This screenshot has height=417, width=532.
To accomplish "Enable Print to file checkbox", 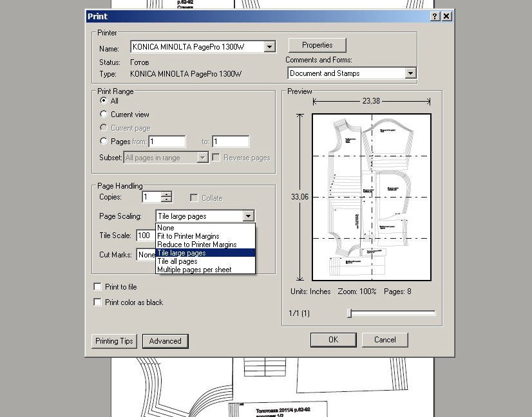I will (98, 287).
